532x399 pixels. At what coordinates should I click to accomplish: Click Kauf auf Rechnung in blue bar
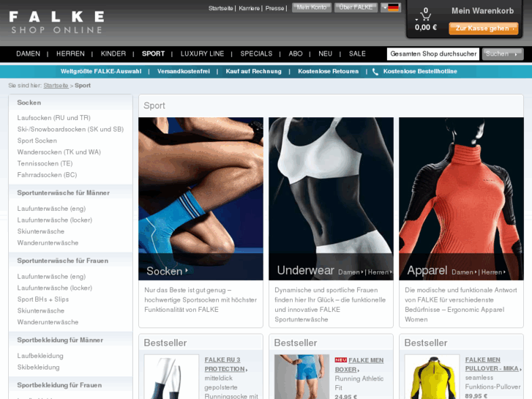point(253,72)
